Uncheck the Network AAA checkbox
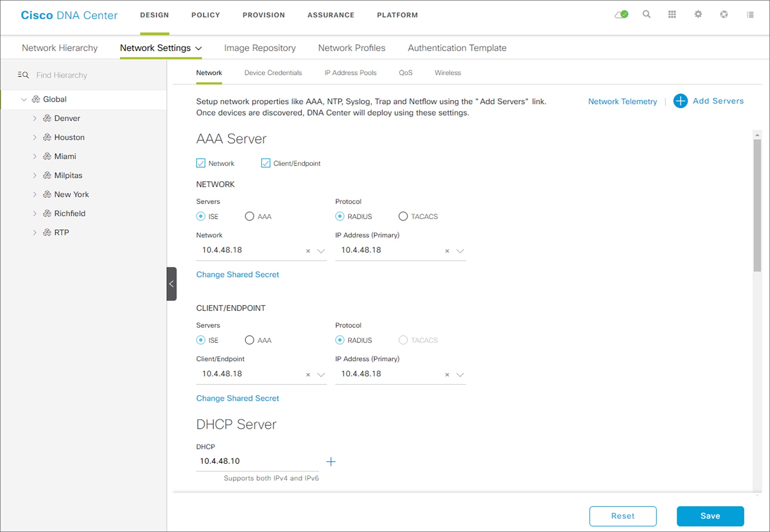The width and height of the screenshot is (770, 532). point(201,163)
